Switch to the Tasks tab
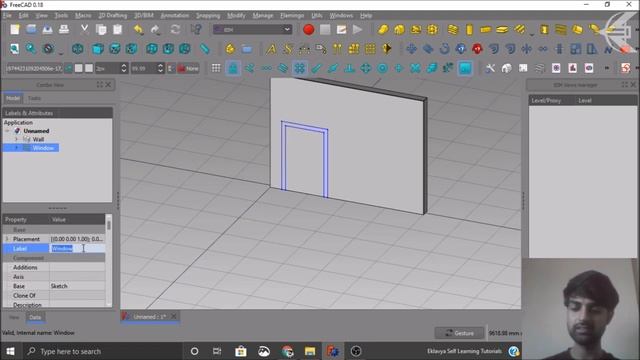 pos(34,98)
